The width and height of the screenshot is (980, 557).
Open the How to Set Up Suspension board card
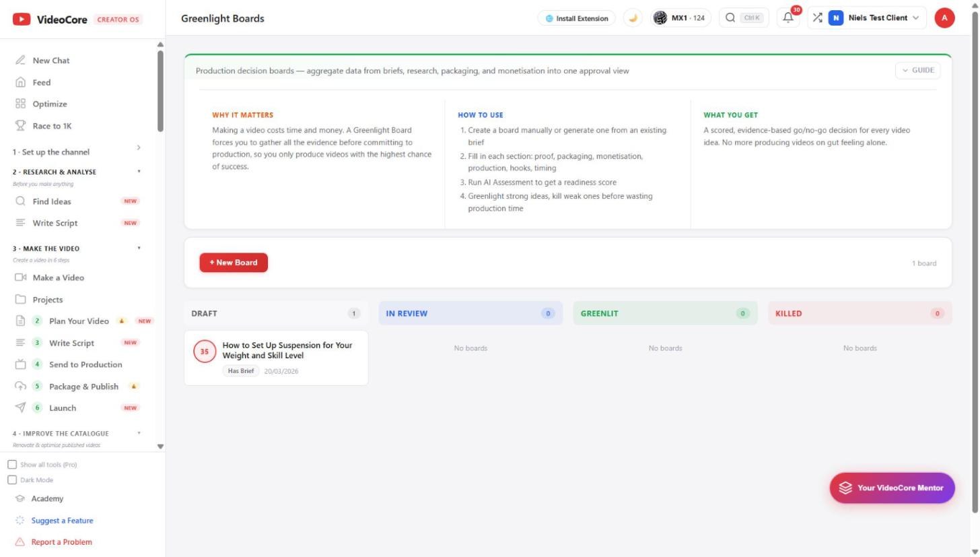click(x=276, y=358)
